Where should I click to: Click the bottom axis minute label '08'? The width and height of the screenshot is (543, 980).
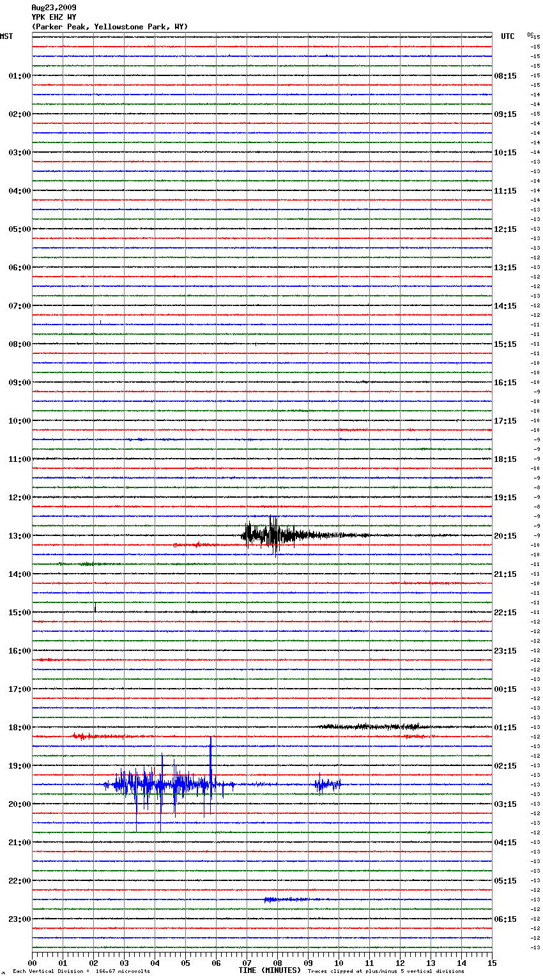(x=277, y=963)
